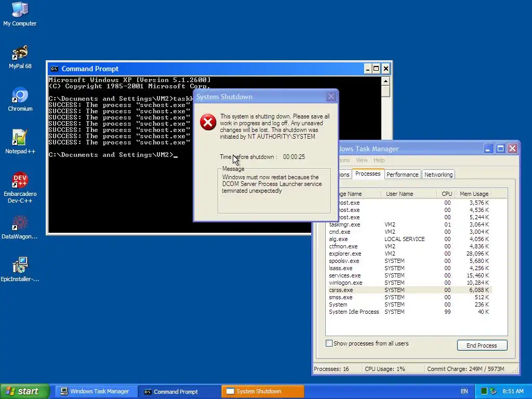This screenshot has width=532, height=399.
Task: Maximize the Command Prompt window
Action: click(x=376, y=69)
